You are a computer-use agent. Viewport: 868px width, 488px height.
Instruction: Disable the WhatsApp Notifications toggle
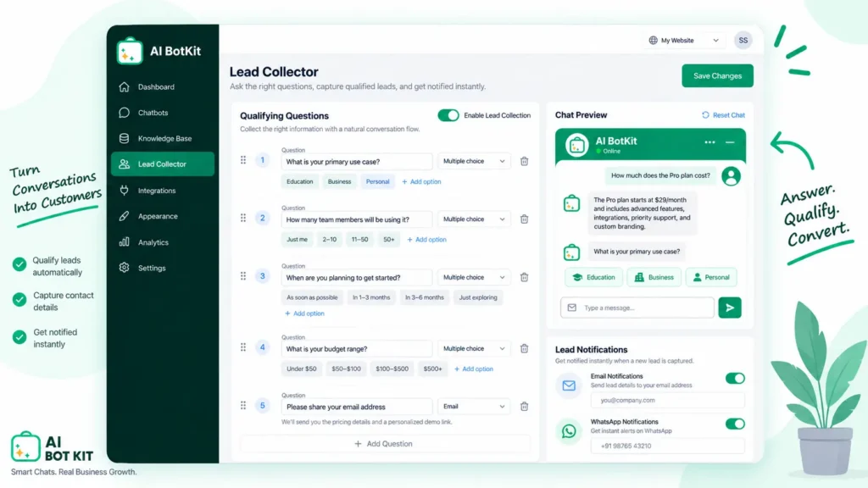point(735,424)
